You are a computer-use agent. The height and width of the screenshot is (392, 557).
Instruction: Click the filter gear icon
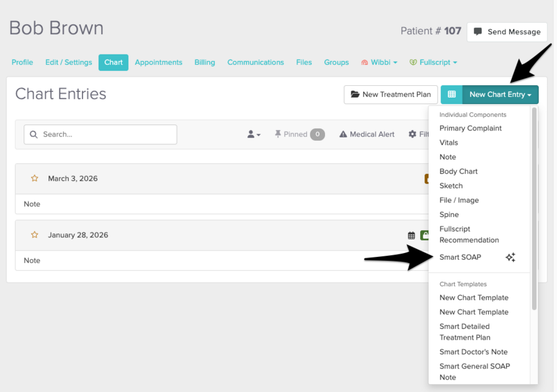[x=412, y=134]
